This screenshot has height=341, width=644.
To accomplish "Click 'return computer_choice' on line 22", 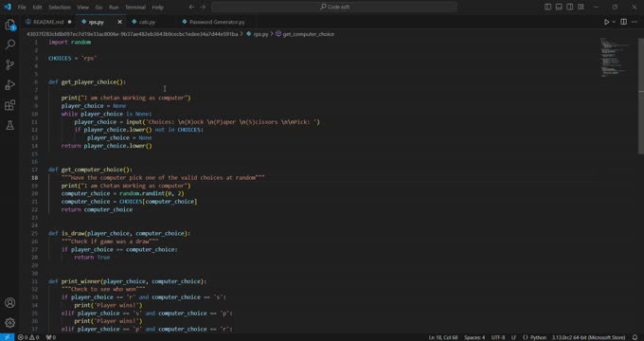I will [97, 209].
